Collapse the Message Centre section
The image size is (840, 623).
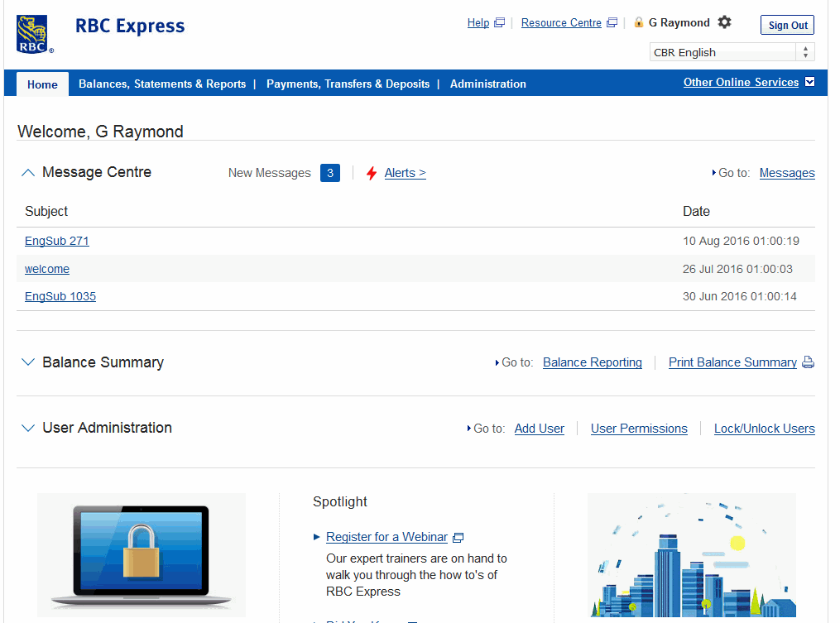click(28, 173)
